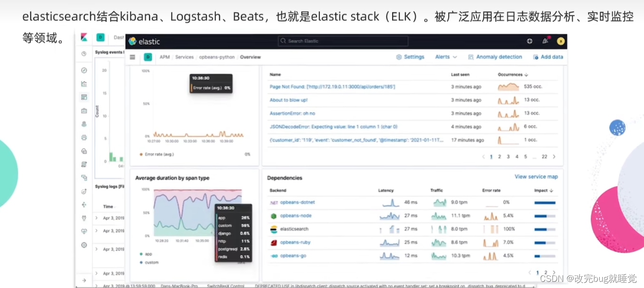644x288 pixels.
Task: Open Visualize via the bar chart sidebar icon
Action: pos(84,84)
